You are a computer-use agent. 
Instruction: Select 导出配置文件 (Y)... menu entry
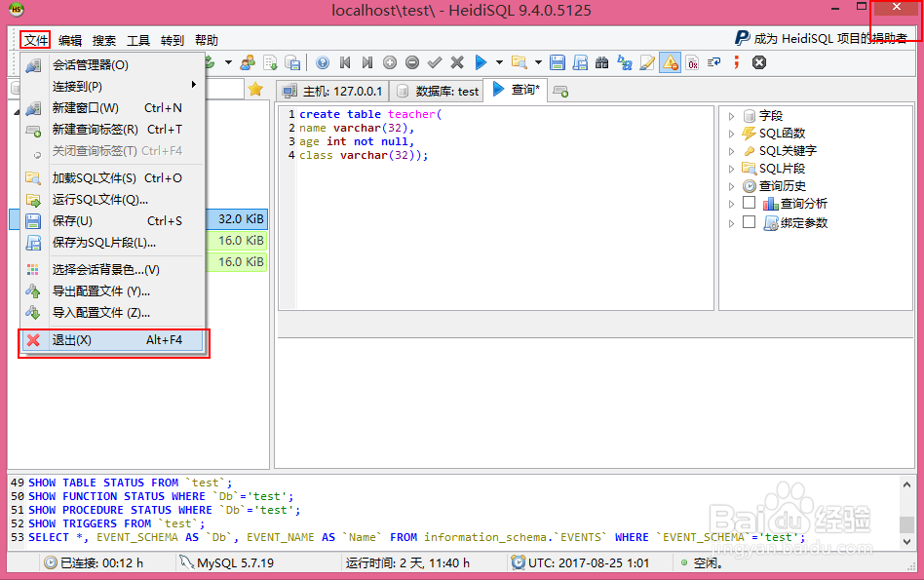pyautogui.click(x=113, y=291)
